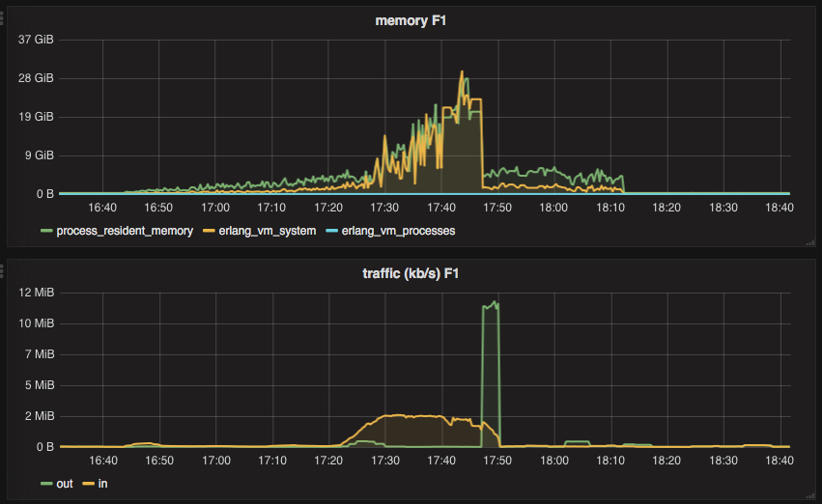Open the traffic (kb/s) F1 panel menu
Viewport: 822px width, 504px height.
411,273
